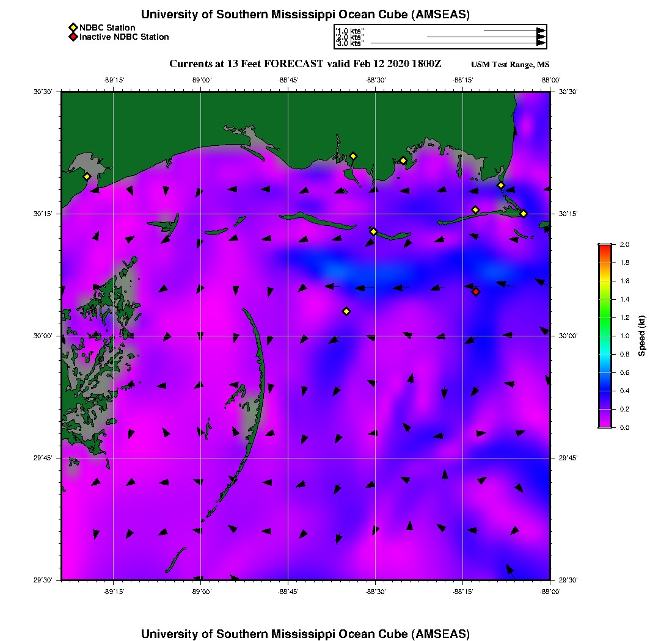Click the red top of the speed colorbar
672x641 pixels.
[x=604, y=247]
